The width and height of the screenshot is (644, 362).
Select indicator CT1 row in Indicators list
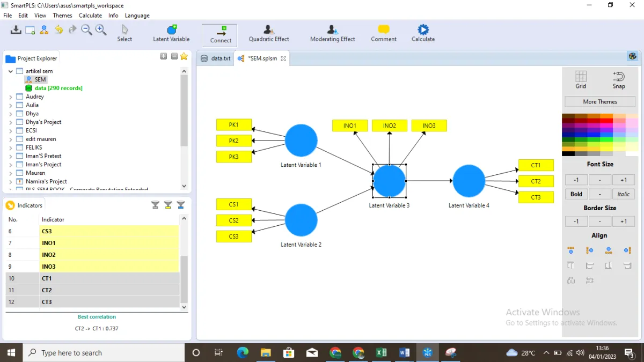pos(92,278)
